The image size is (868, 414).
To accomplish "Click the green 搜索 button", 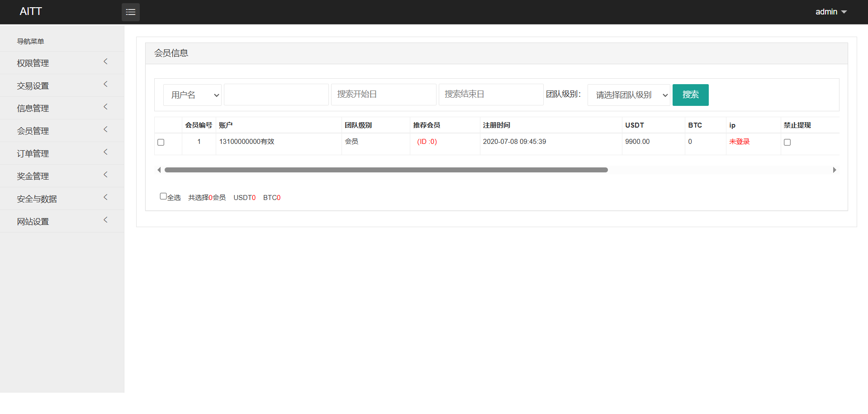I will click(x=690, y=95).
